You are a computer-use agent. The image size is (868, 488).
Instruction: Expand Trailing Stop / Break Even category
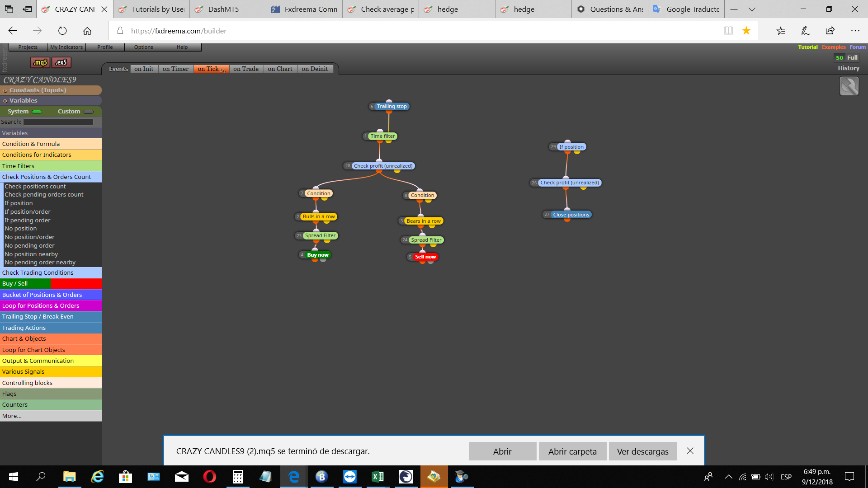tap(51, 316)
